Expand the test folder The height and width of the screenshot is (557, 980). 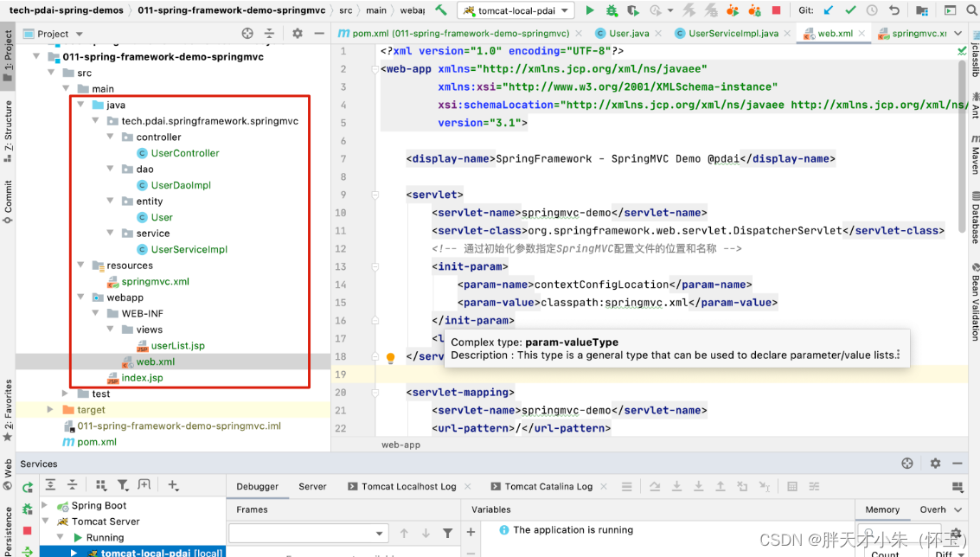(66, 394)
